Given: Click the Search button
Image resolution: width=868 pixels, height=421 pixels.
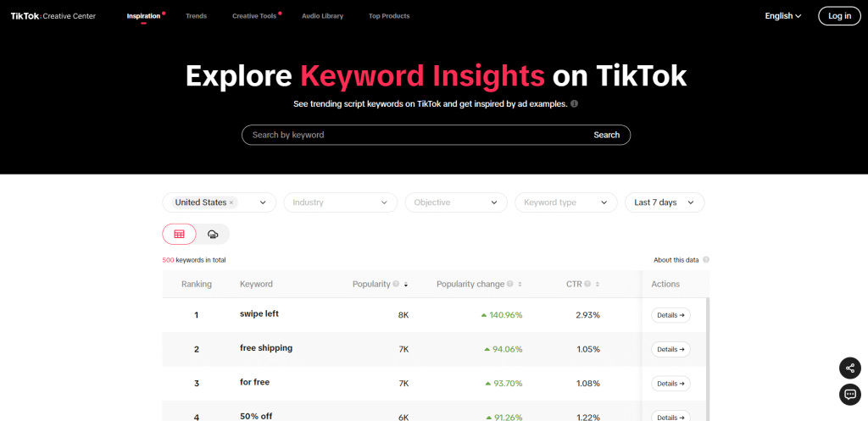Looking at the screenshot, I should pos(606,135).
